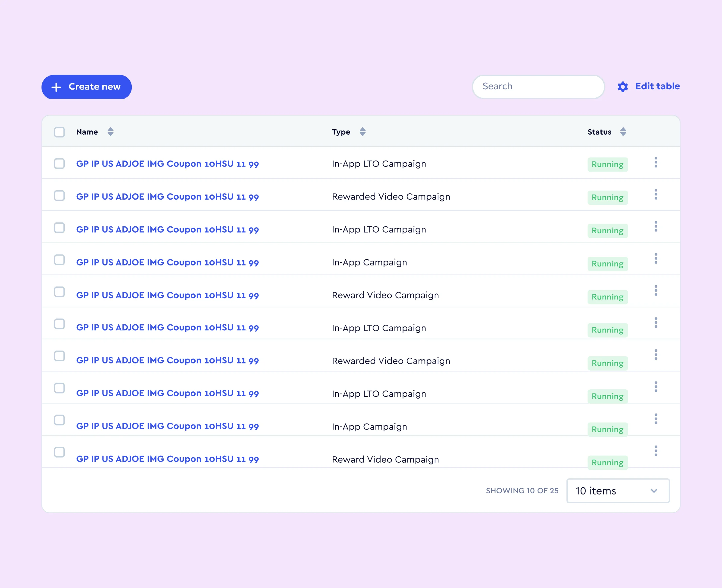Click the Running status badge on the first row
Image resolution: width=722 pixels, height=588 pixels.
607,164
